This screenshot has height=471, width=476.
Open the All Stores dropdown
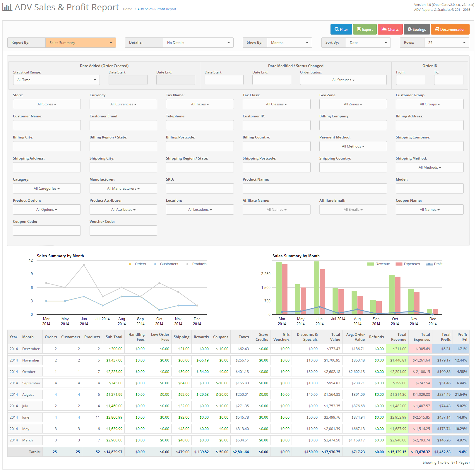pos(47,104)
